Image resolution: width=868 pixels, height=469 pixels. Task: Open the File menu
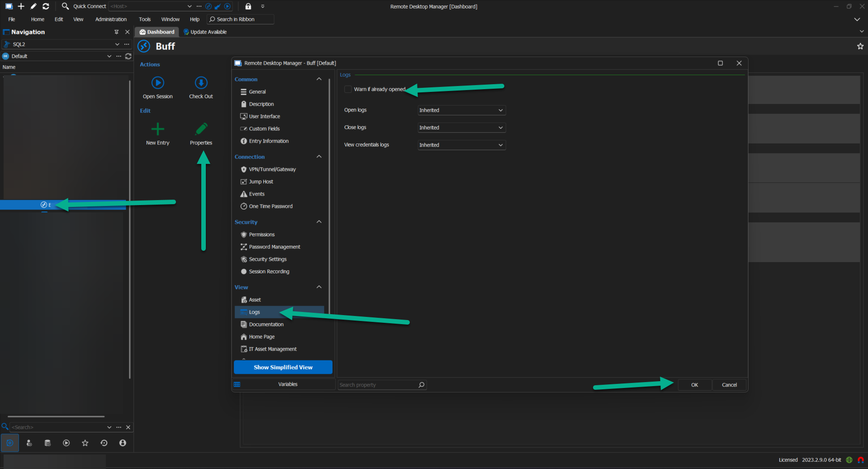coord(12,19)
